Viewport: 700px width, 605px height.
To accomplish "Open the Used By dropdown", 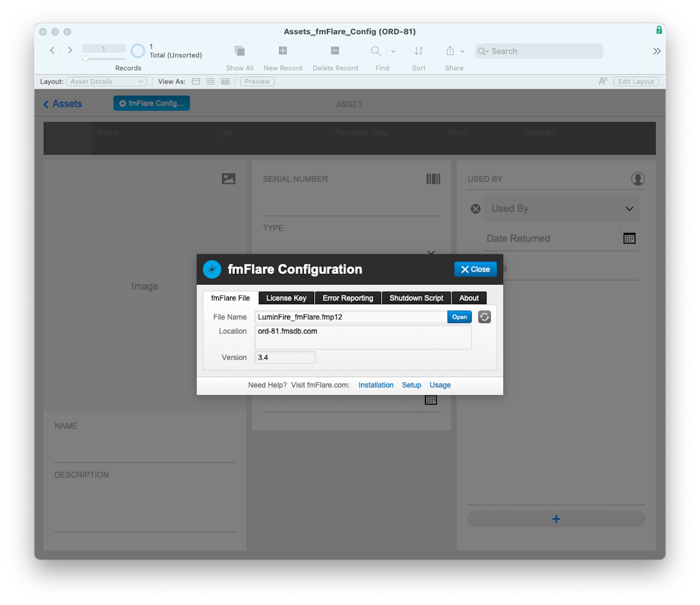I will click(561, 209).
